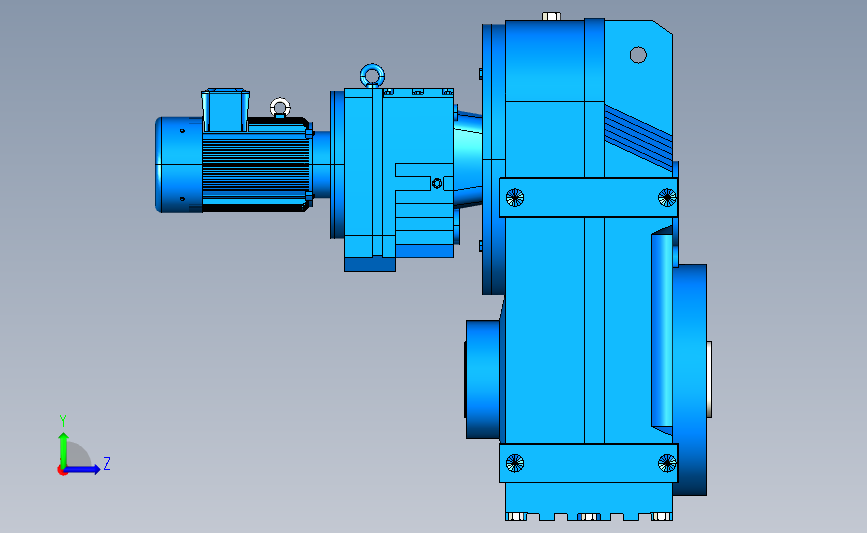Select the right screw on the upper mounting strap
867x533 pixels.
[x=667, y=197]
